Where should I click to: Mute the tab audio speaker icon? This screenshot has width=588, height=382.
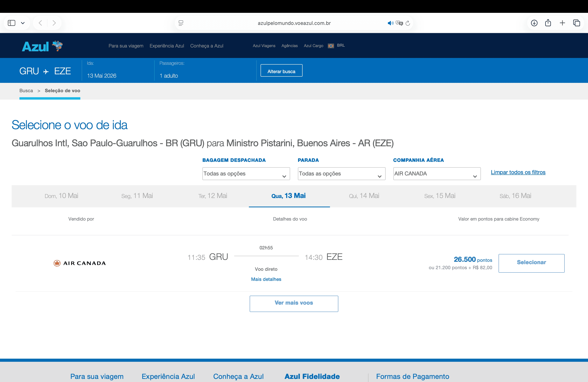[x=390, y=23]
